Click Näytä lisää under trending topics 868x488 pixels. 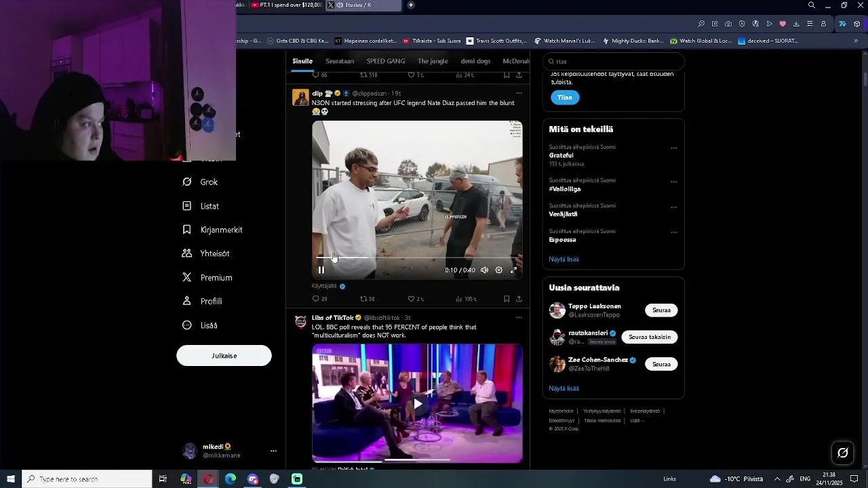[564, 259]
